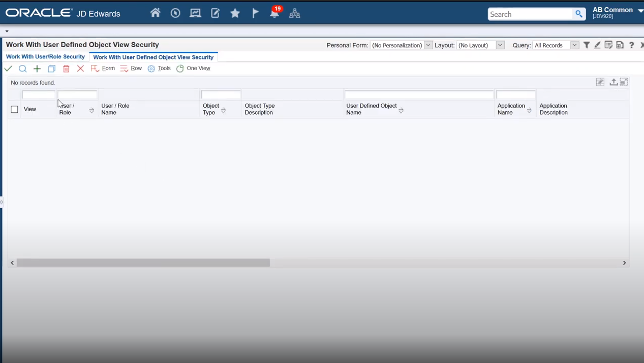This screenshot has width=644, height=363.
Task: Open the edit notepad icon in header
Action: click(x=216, y=13)
